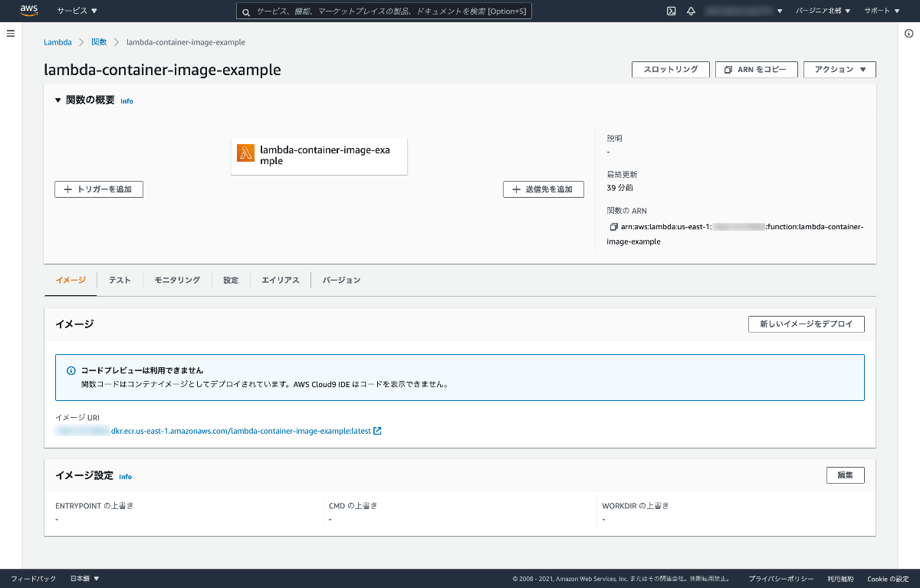Click the info circle icon at right edge
920x588 pixels.
click(909, 34)
